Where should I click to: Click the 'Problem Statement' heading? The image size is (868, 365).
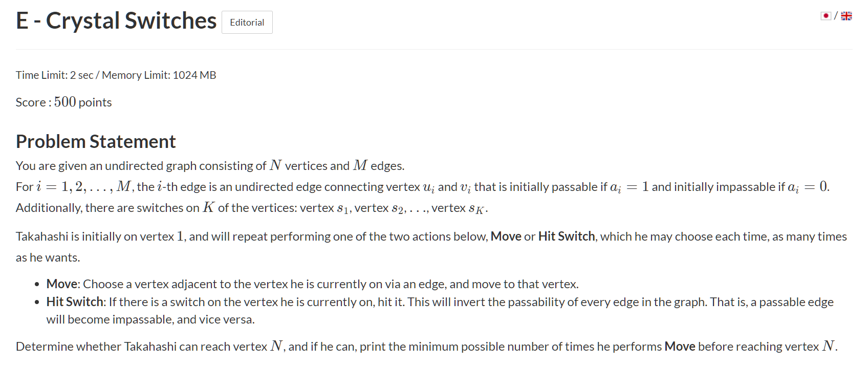tap(96, 141)
